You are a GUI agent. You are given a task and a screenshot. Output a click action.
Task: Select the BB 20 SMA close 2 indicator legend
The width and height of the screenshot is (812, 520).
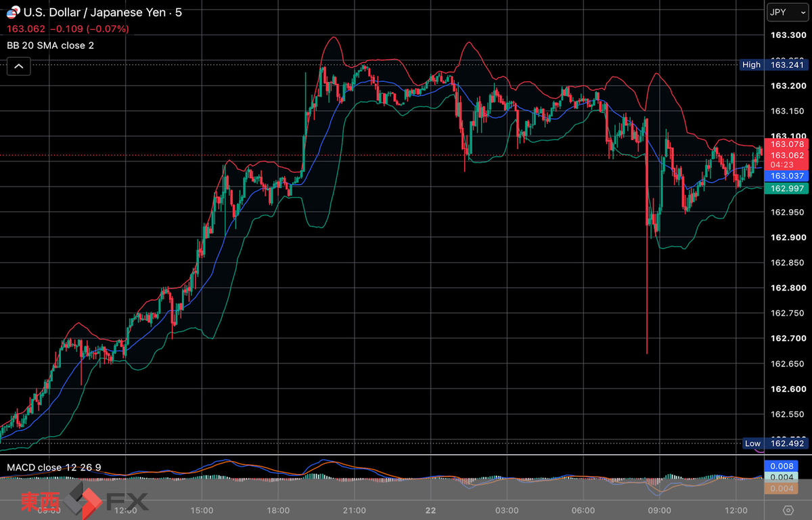coord(51,45)
